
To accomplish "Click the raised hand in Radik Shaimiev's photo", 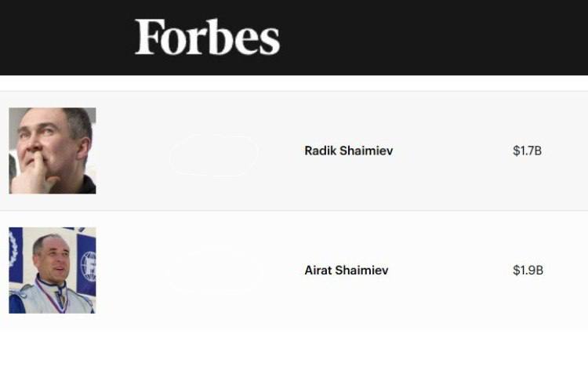I will (x=31, y=176).
